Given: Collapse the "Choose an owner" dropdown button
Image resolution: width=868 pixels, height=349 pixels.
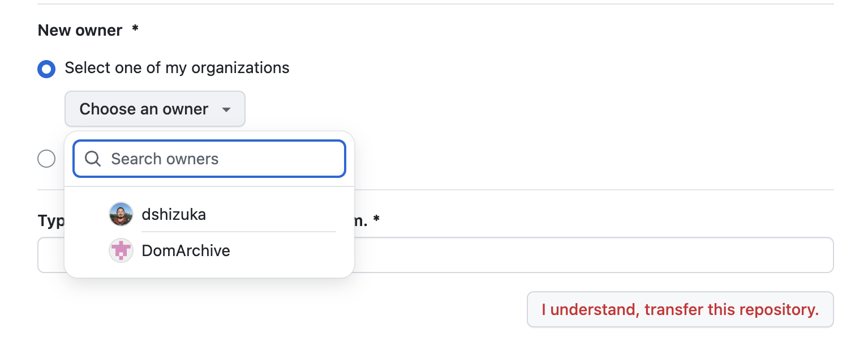Looking at the screenshot, I should coord(154,109).
